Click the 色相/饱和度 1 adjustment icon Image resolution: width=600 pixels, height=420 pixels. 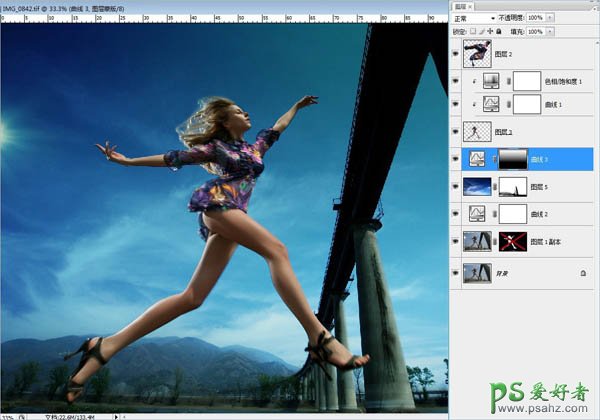[491, 82]
